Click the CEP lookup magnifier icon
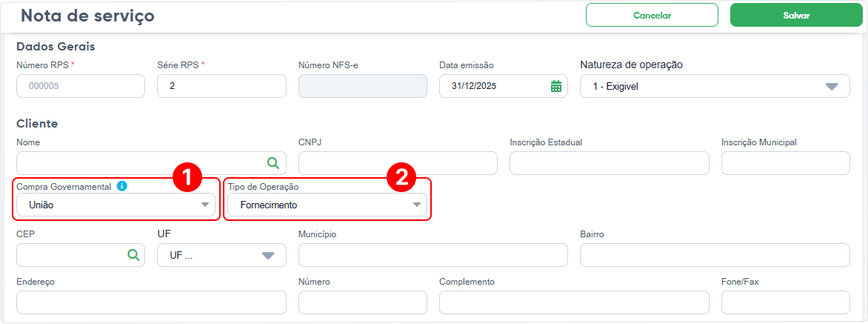This screenshot has width=868, height=324. coord(133,255)
